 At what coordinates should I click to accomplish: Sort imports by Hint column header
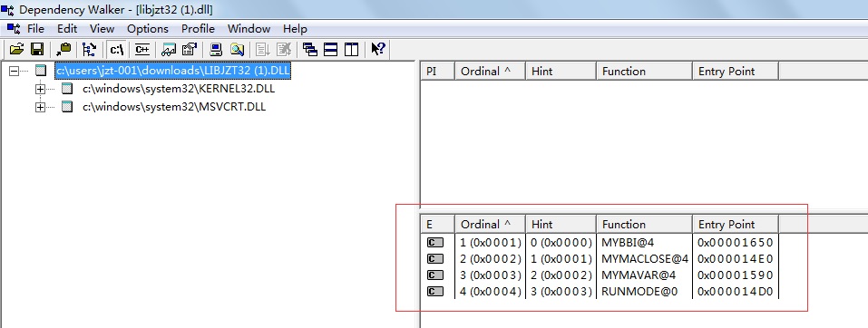coord(561,72)
